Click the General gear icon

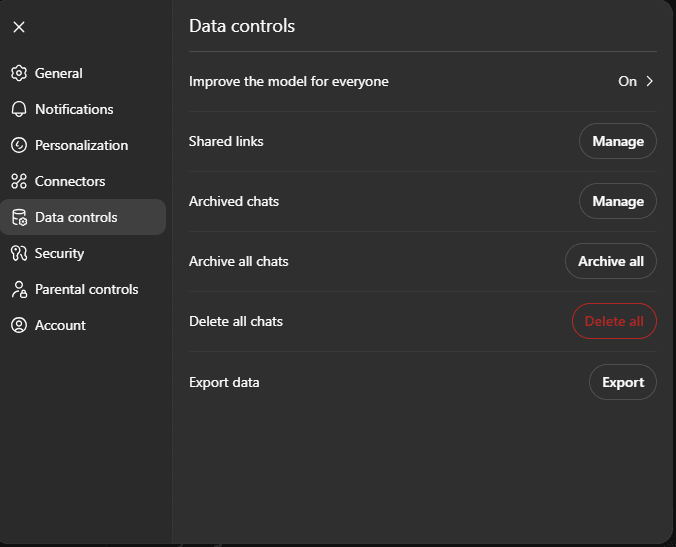click(18, 73)
